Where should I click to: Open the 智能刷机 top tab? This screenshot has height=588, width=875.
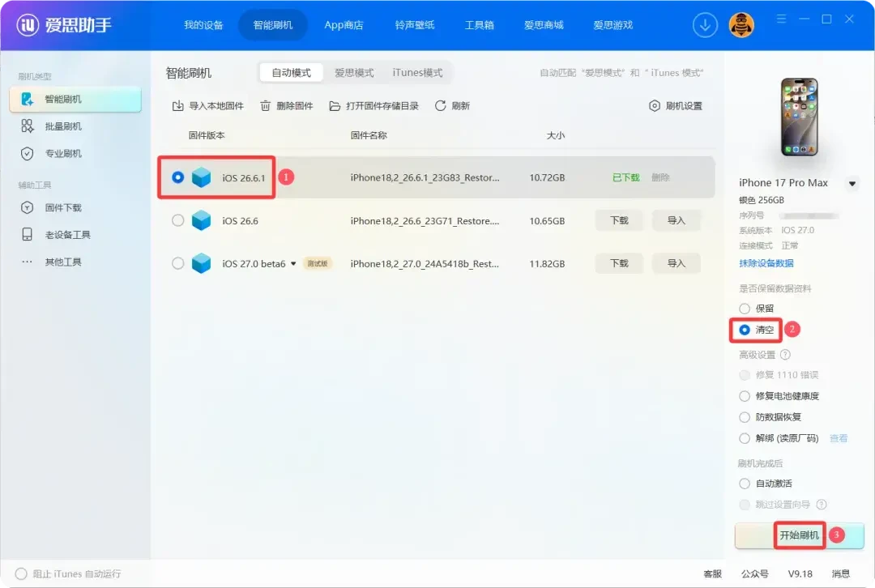click(273, 25)
